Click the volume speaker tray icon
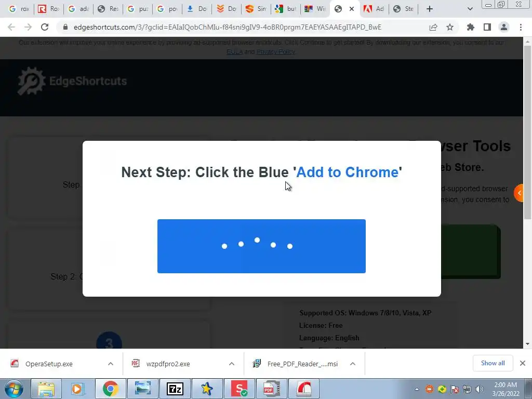This screenshot has height=399, width=532. 480,389
